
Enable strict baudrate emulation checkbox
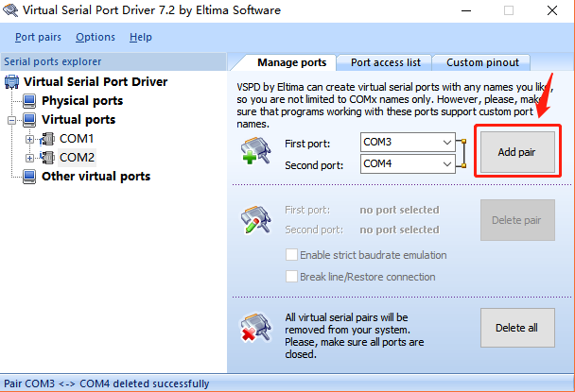291,255
